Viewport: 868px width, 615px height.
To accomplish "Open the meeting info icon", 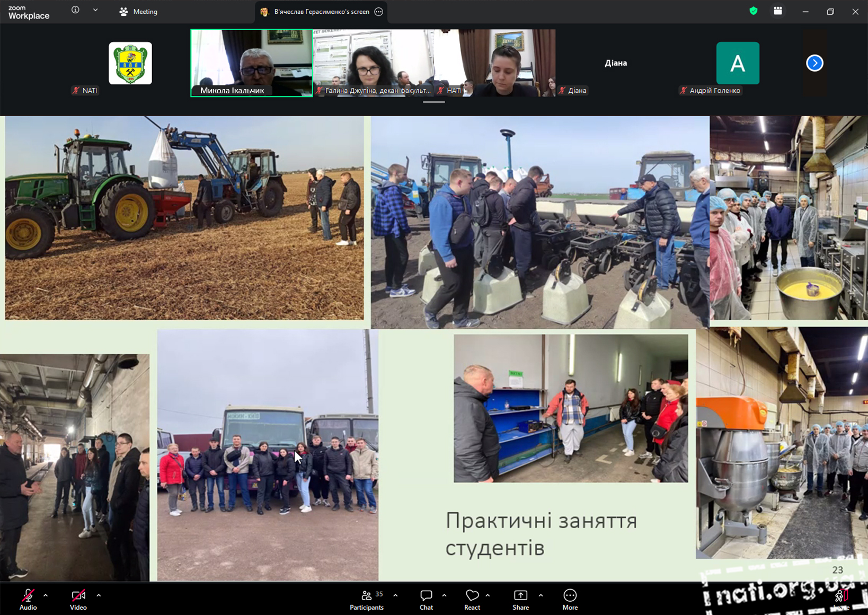I will click(75, 10).
